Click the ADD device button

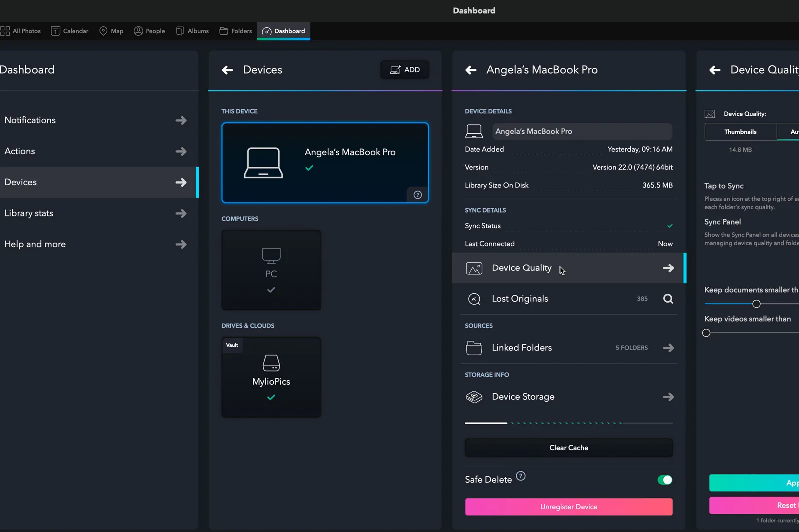(x=405, y=70)
